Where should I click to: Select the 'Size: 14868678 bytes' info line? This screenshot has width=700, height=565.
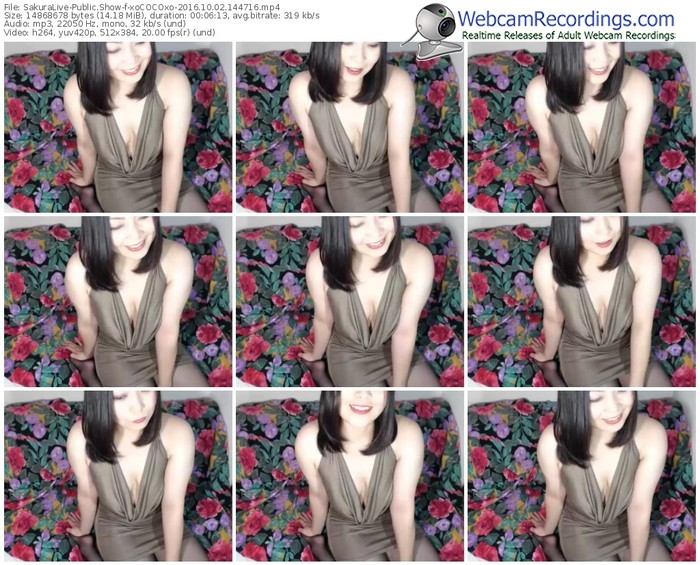(162, 16)
